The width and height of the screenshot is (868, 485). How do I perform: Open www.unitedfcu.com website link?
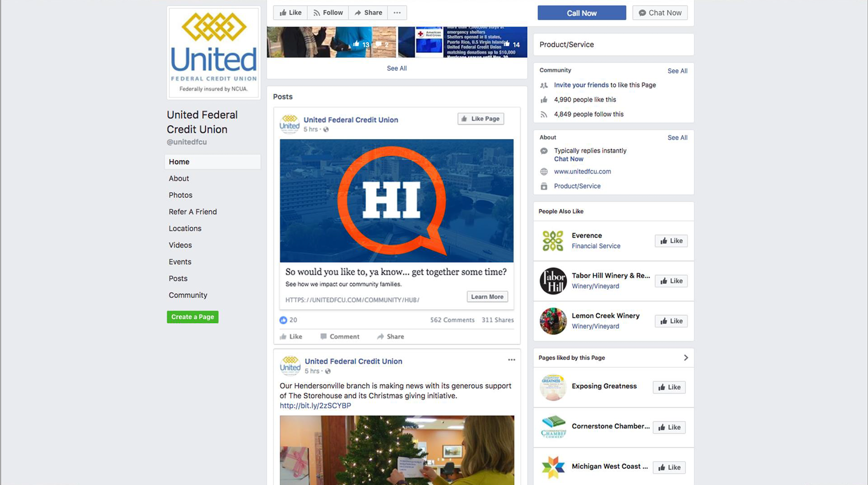tap(582, 171)
